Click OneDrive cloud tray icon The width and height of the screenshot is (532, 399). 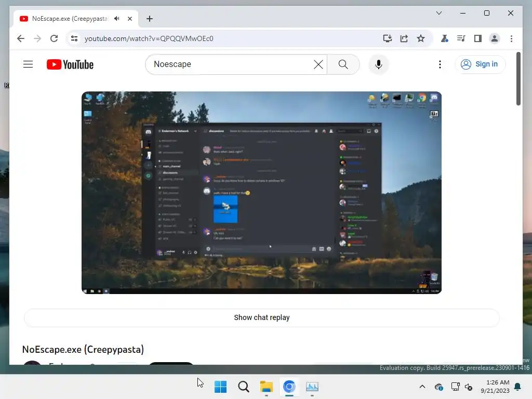click(438, 387)
